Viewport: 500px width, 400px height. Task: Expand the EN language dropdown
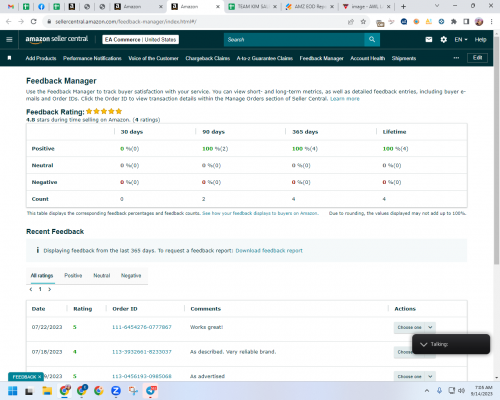point(461,39)
